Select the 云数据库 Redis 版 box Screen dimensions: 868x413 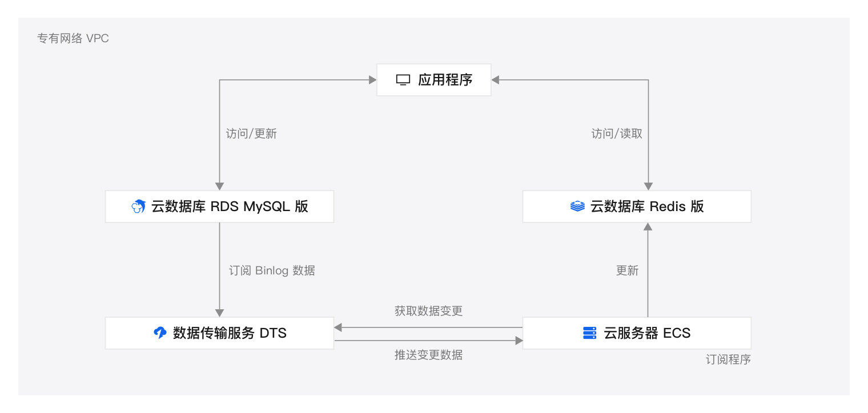click(637, 206)
